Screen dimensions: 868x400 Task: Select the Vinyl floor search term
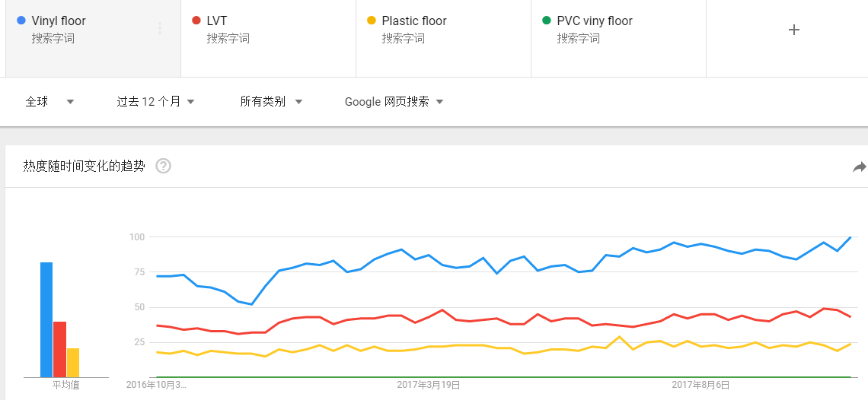point(59,21)
